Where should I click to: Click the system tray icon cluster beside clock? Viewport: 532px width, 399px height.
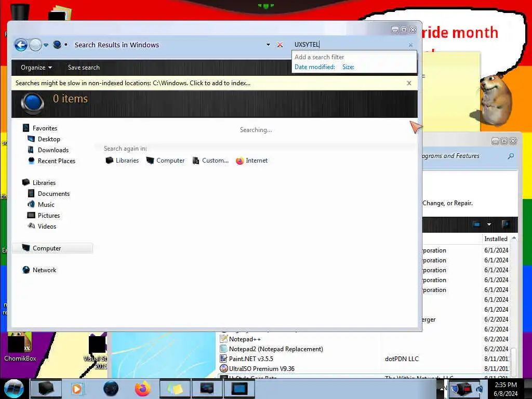click(x=467, y=389)
